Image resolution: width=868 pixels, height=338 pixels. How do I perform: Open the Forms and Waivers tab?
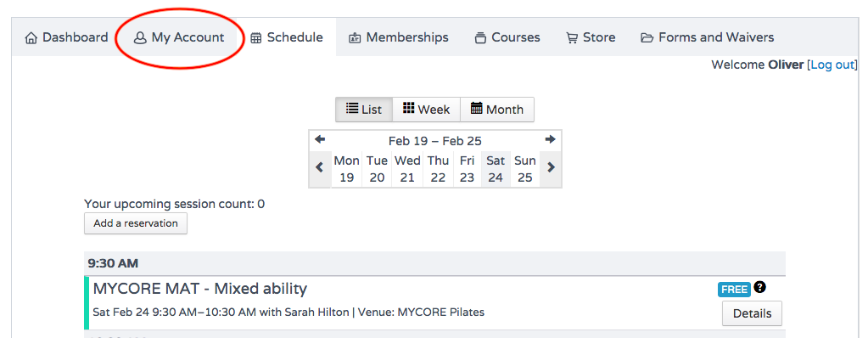[707, 37]
